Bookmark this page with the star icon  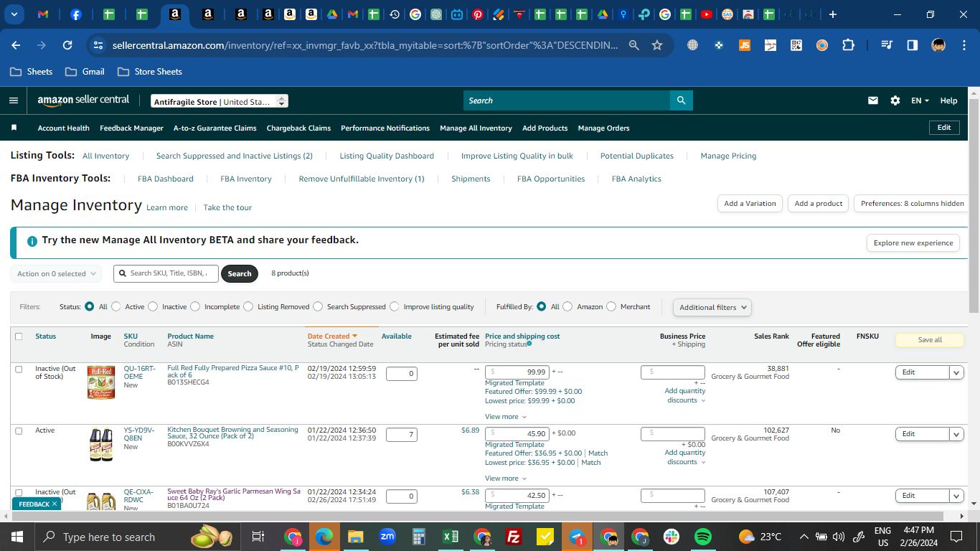pos(657,45)
